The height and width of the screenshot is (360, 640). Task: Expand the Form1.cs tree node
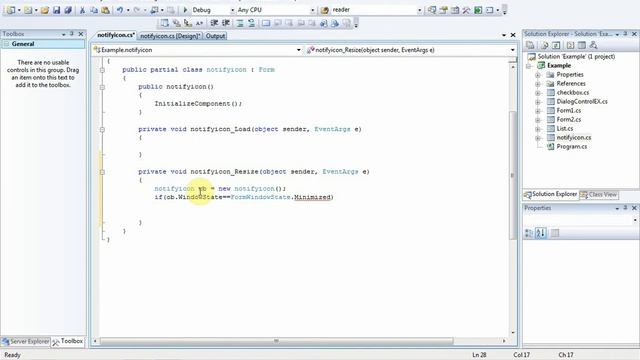click(538, 111)
